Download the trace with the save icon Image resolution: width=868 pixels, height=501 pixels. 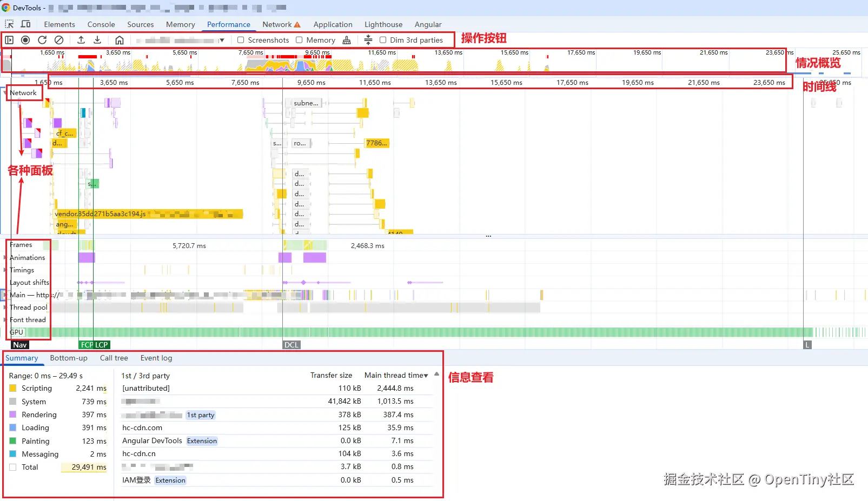click(97, 40)
